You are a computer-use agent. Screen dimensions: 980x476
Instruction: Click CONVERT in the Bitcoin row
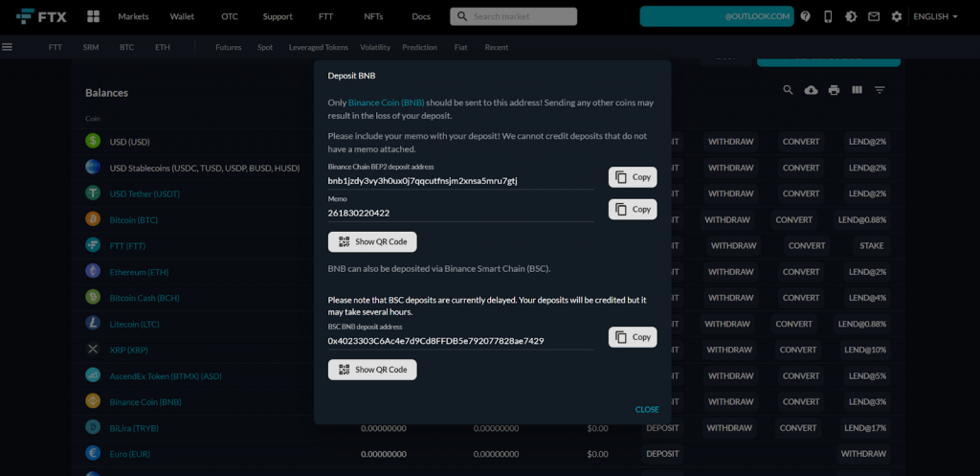click(793, 219)
